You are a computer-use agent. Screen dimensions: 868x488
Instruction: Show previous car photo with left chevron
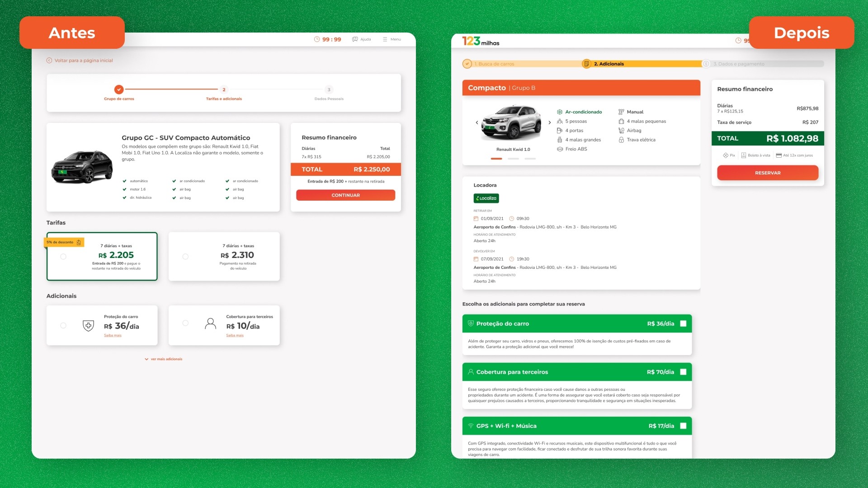pos(477,122)
